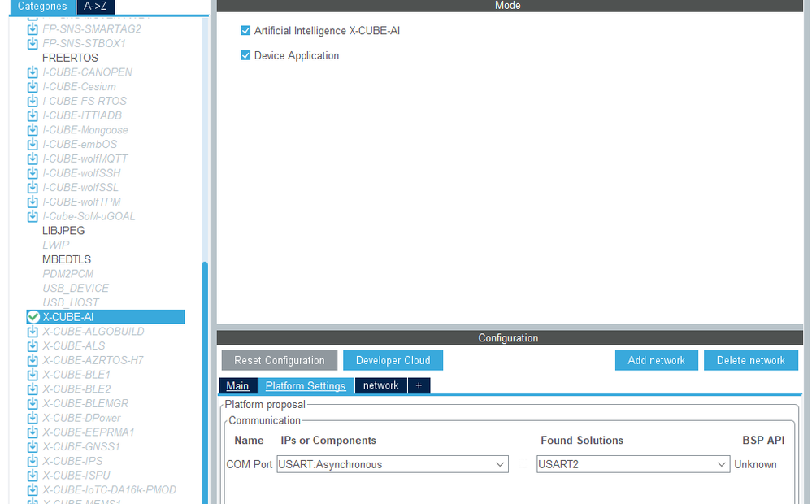Uncheck the Device Application checkbox
812x504 pixels.
(x=245, y=55)
